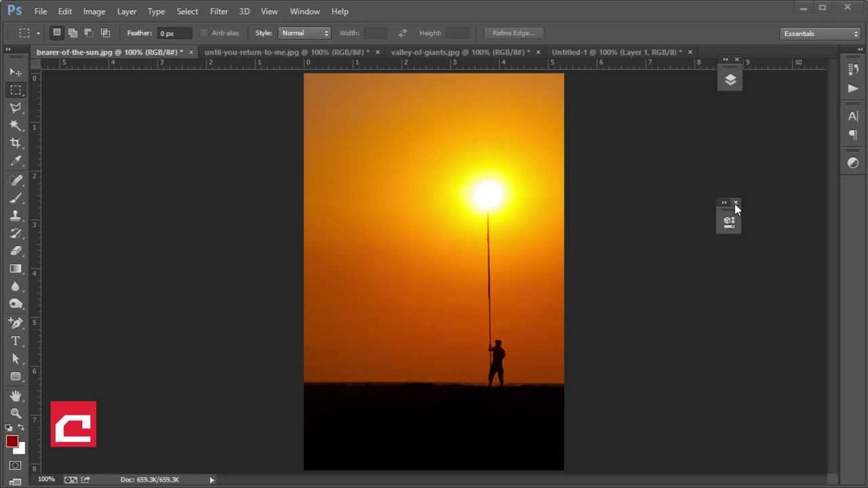Viewport: 868px width, 488px height.
Task: Click the Refine Edge button
Action: pos(513,33)
